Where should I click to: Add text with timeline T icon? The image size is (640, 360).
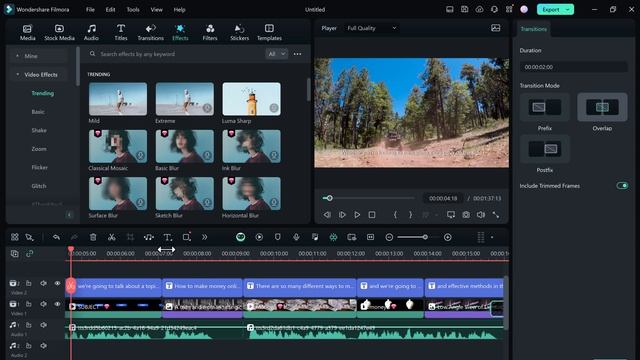(x=167, y=237)
